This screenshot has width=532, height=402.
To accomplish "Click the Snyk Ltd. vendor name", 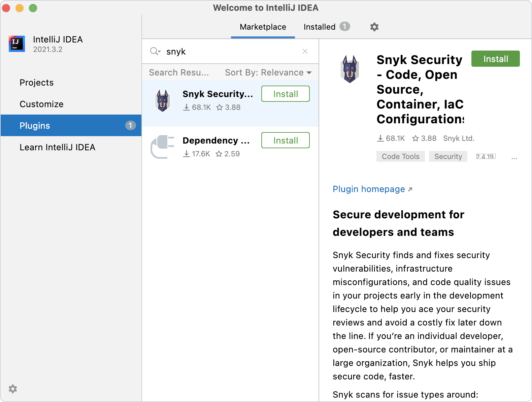I will (x=459, y=138).
